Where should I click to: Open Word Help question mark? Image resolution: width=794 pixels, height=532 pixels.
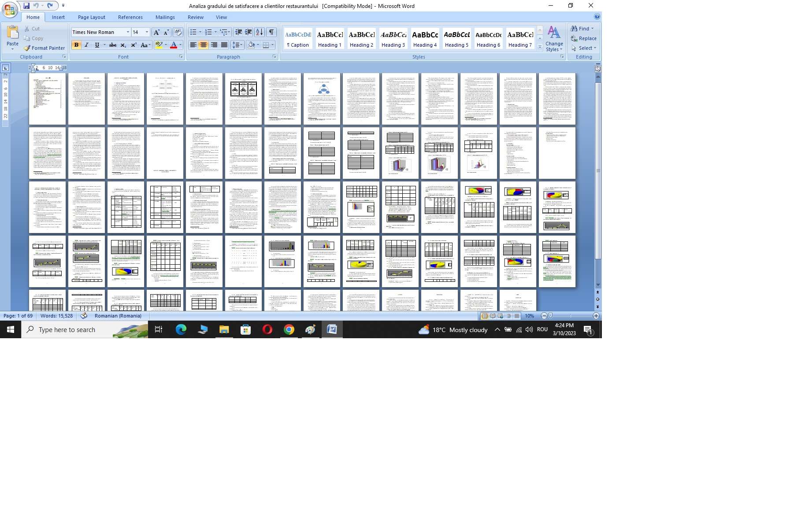click(597, 17)
